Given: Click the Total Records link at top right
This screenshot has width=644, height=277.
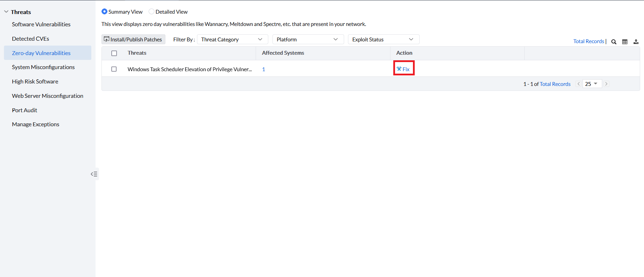Looking at the screenshot, I should [x=589, y=41].
